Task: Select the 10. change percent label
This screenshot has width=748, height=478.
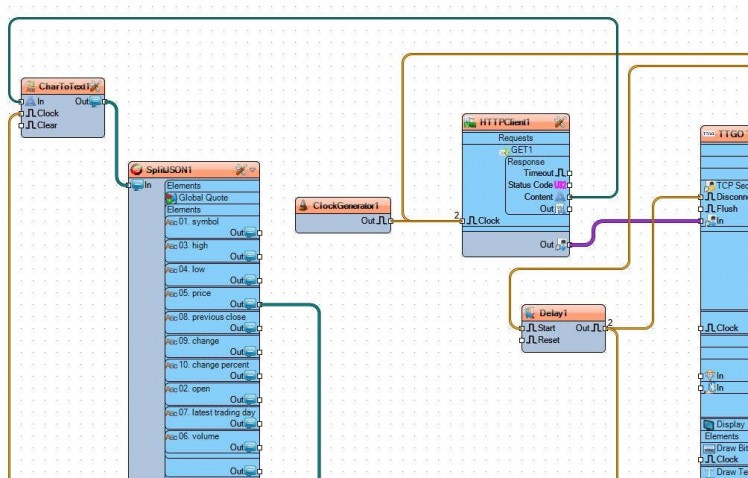Action: coord(214,364)
